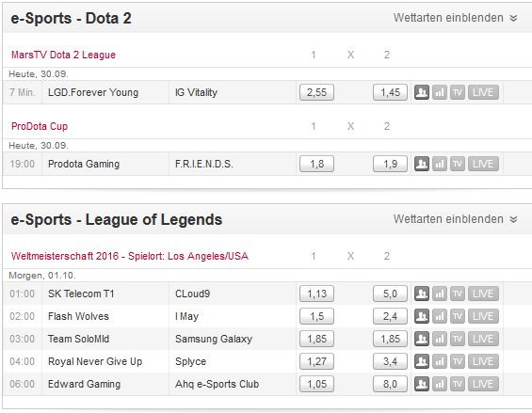The width and height of the screenshot is (532, 413).
Task: Open MarsTV Dota 2 League link
Action: pos(63,55)
